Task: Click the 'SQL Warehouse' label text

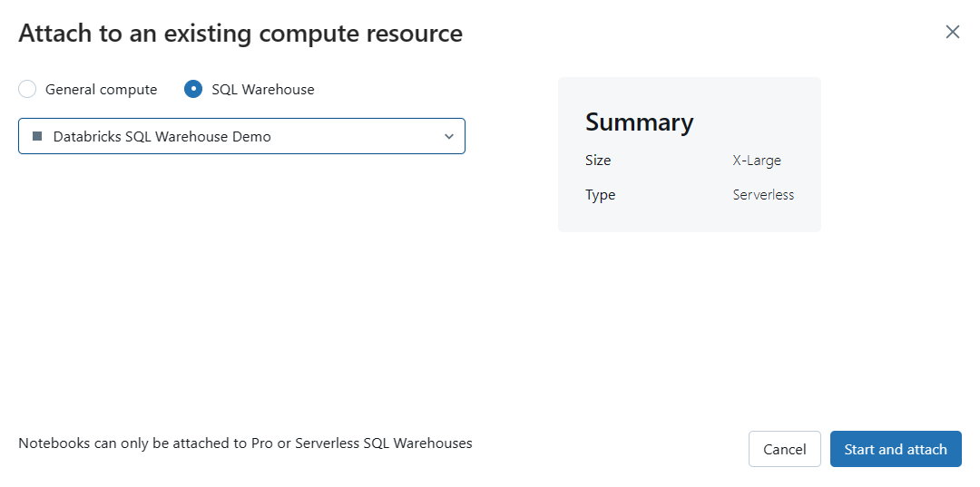Action: [263, 90]
